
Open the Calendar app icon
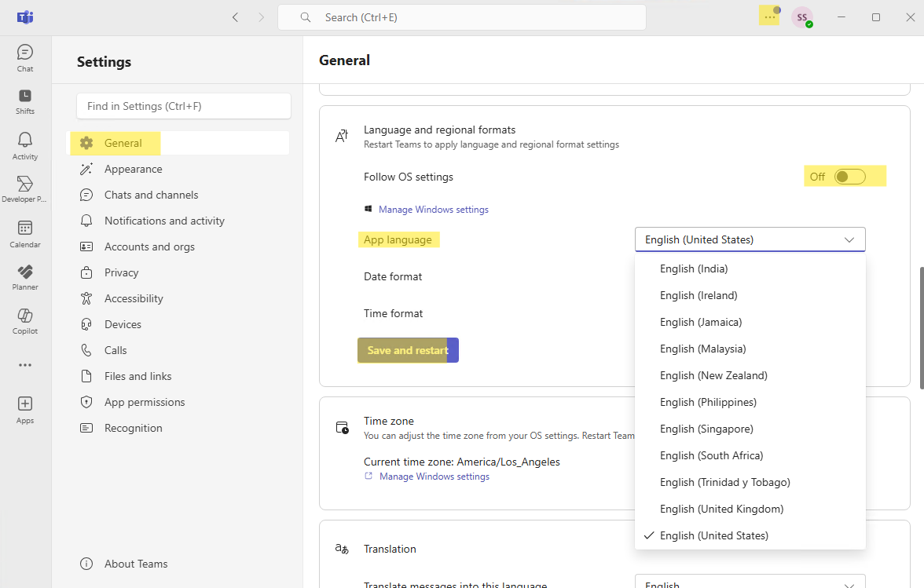[25, 233]
